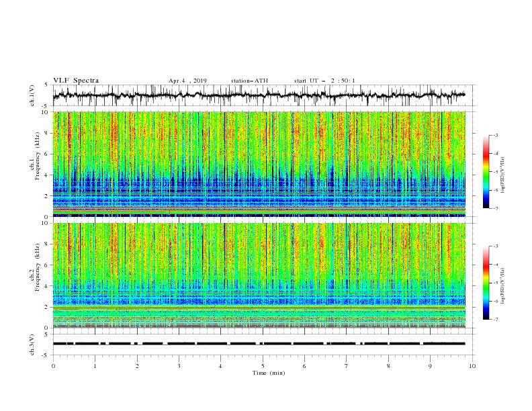Select the "start UT = 2 :50: 1" text
Viewport: 532px width, 411px height.
point(324,81)
